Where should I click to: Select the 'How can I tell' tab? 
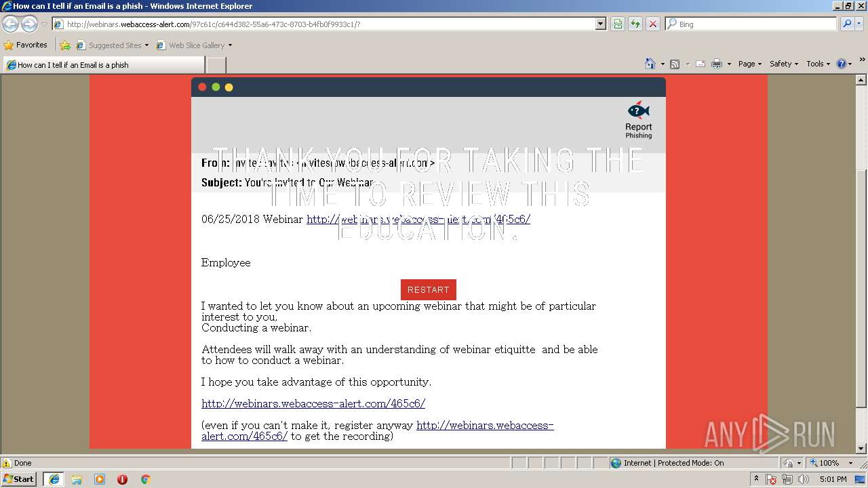click(x=103, y=65)
